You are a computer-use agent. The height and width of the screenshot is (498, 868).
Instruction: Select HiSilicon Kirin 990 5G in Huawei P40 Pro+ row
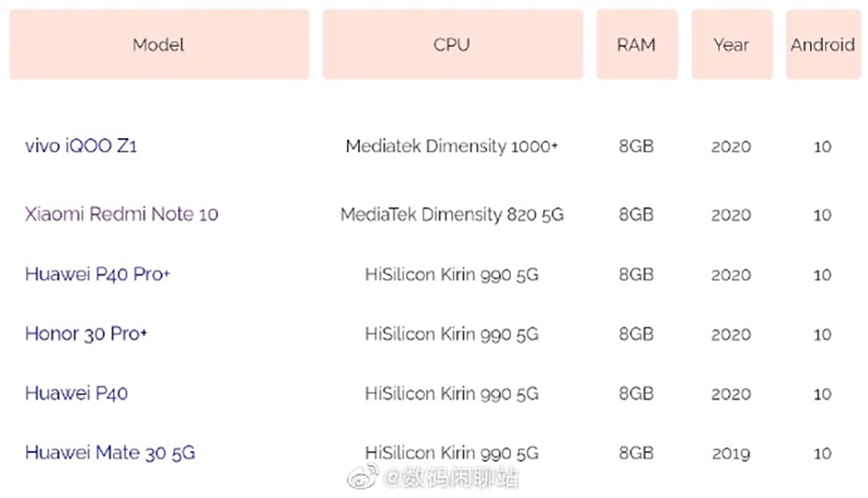pyautogui.click(x=451, y=274)
